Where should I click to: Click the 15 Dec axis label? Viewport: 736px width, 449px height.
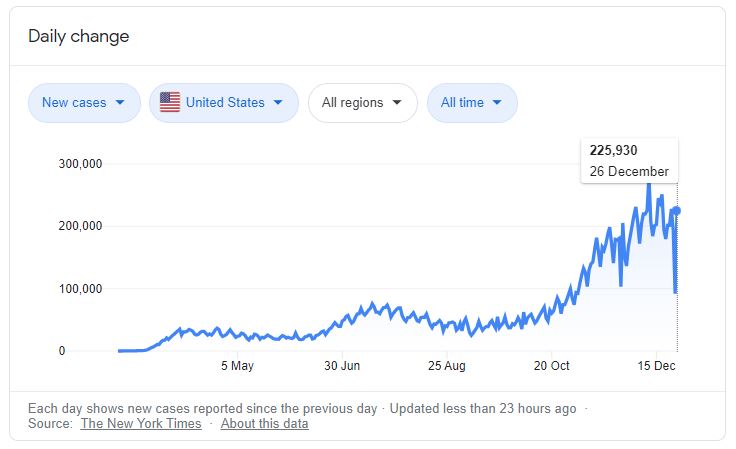(656, 365)
